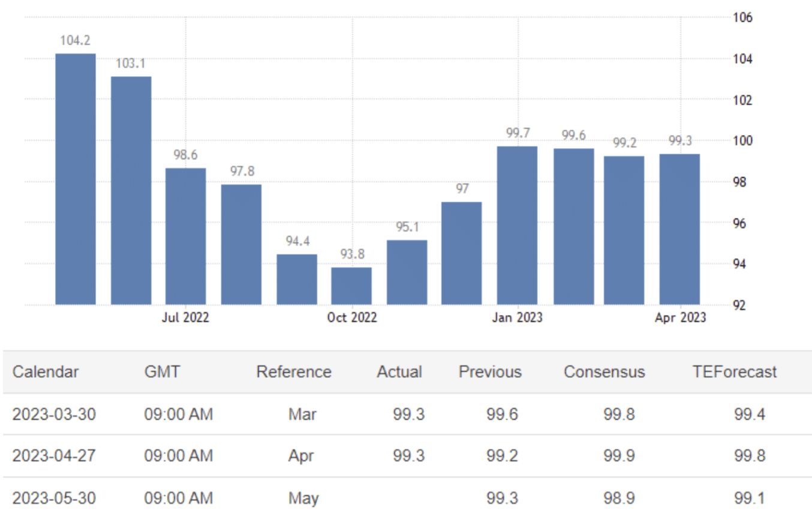812x516 pixels.
Task: Select the Reference column header
Action: 294,372
